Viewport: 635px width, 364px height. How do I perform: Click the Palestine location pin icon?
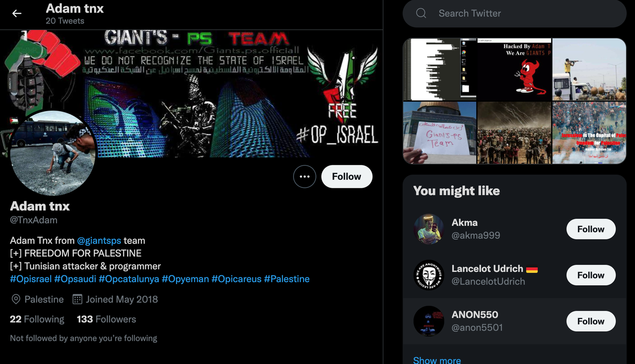(x=16, y=299)
